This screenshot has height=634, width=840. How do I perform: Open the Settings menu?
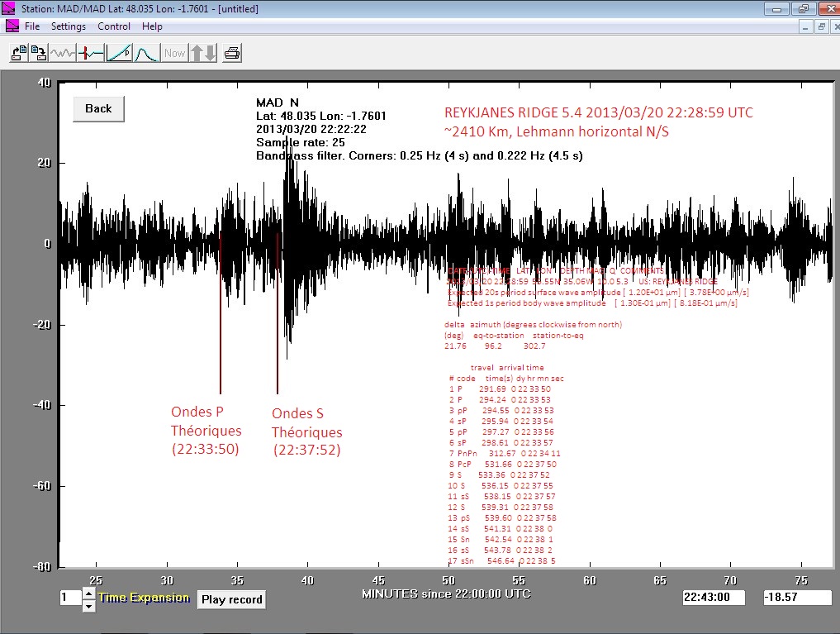click(69, 26)
